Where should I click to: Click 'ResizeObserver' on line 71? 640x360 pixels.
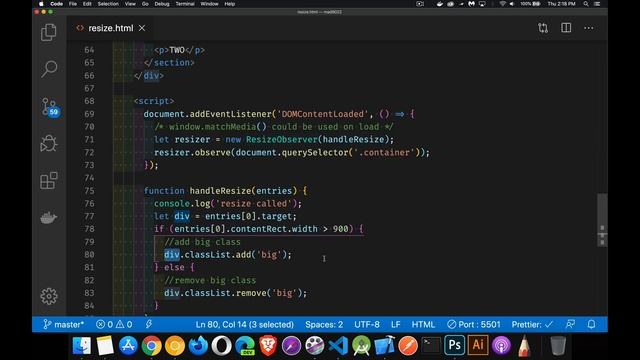pyautogui.click(x=282, y=140)
